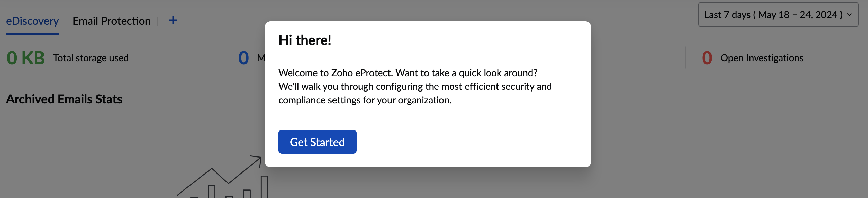The width and height of the screenshot is (868, 198).
Task: Click the Open Investigations label
Action: tap(762, 58)
